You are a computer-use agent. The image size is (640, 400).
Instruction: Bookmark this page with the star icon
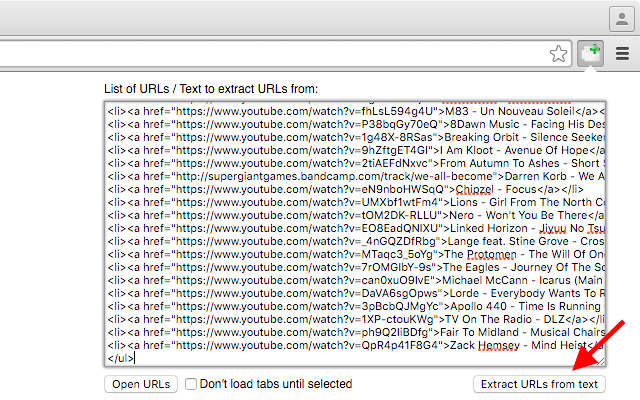point(558,53)
